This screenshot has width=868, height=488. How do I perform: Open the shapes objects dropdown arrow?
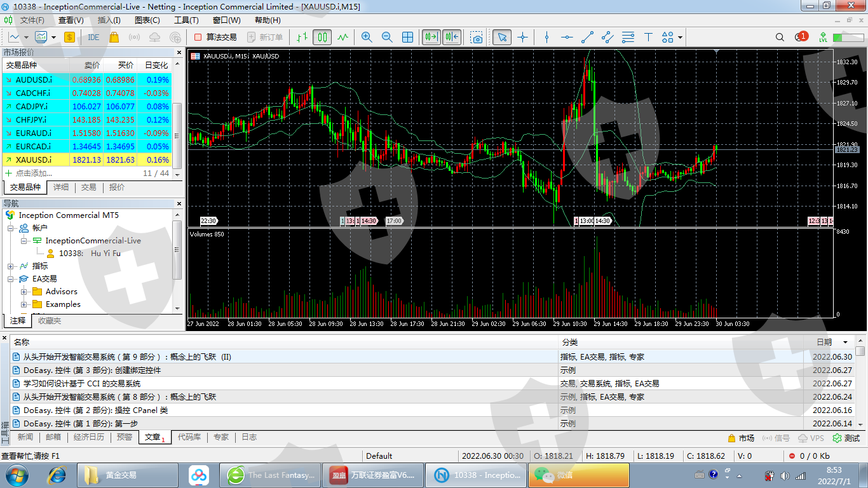click(680, 37)
